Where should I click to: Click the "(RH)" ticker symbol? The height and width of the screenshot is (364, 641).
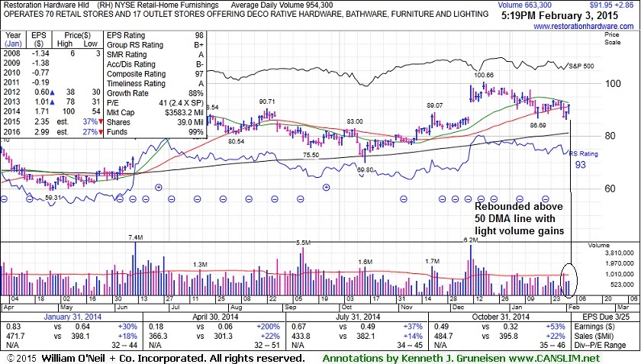coord(105,5)
